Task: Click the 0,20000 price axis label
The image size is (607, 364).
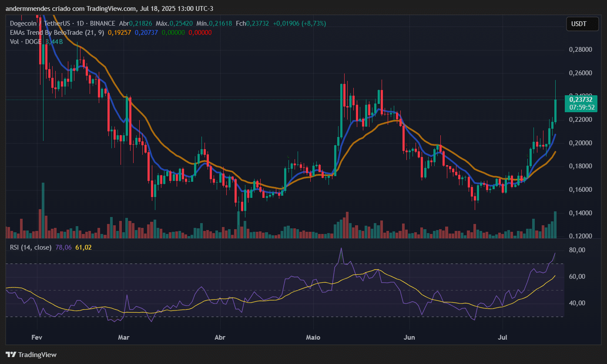Action: (x=580, y=143)
